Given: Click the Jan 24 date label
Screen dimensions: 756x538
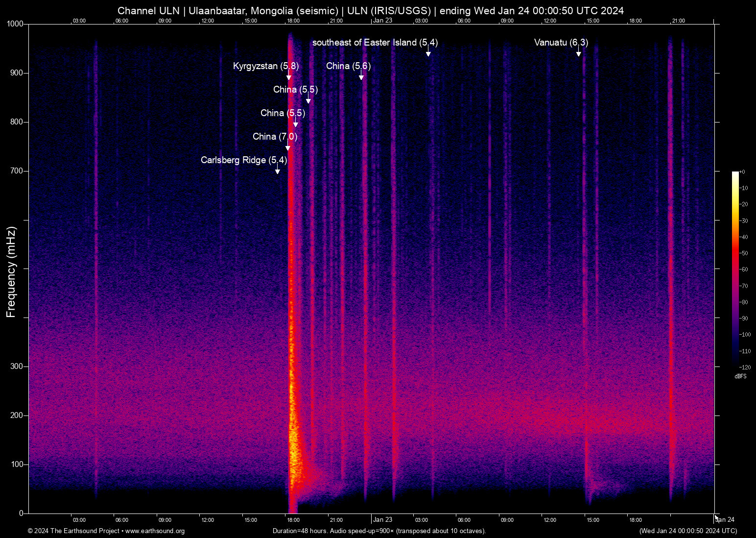Looking at the screenshot, I should click(725, 520).
